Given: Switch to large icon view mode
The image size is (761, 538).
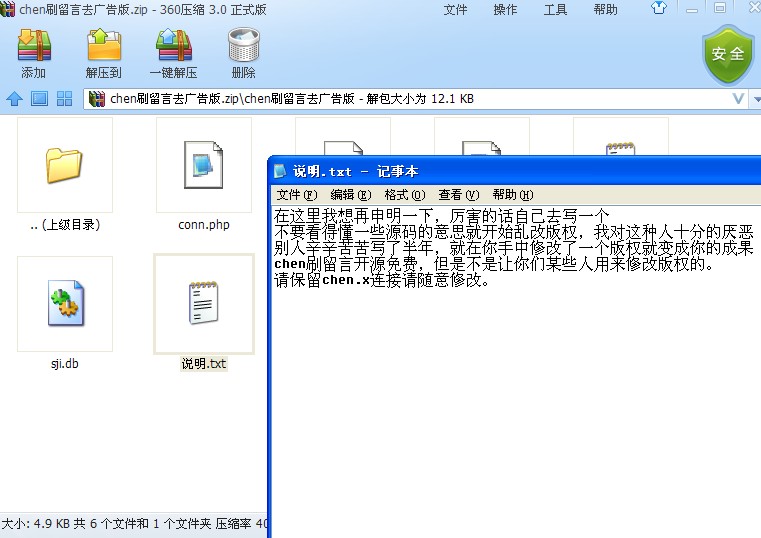Looking at the screenshot, I should click(x=39, y=99).
